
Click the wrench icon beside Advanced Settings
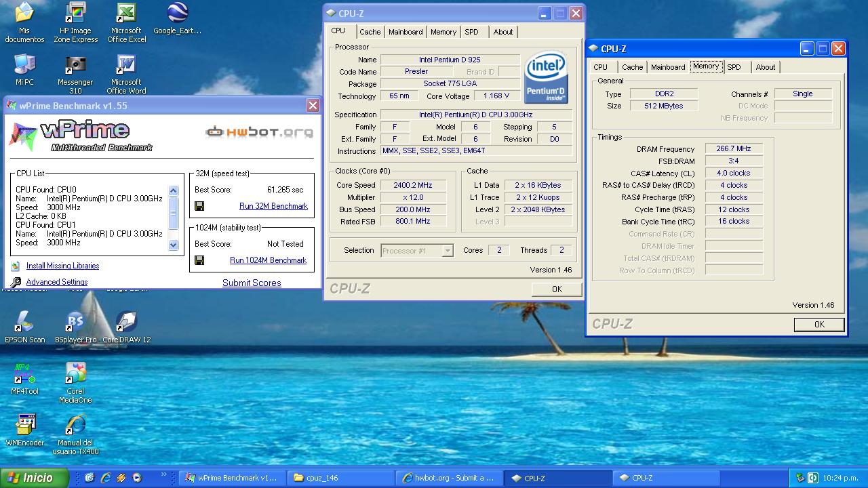pos(16,282)
